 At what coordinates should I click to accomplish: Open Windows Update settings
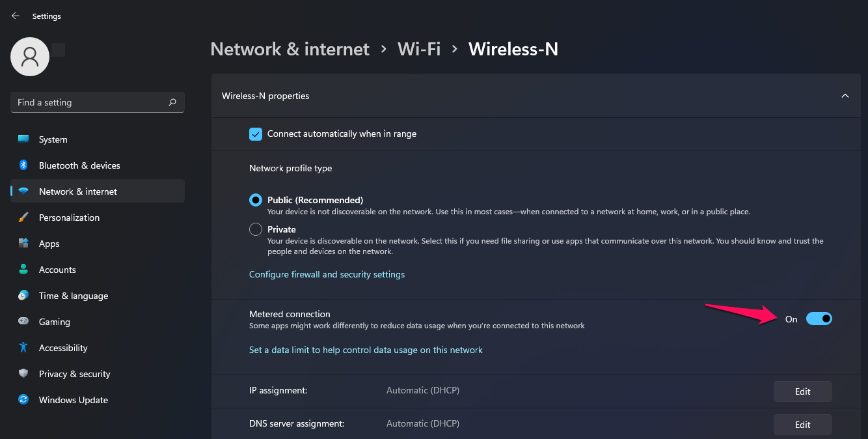pyautogui.click(x=73, y=399)
